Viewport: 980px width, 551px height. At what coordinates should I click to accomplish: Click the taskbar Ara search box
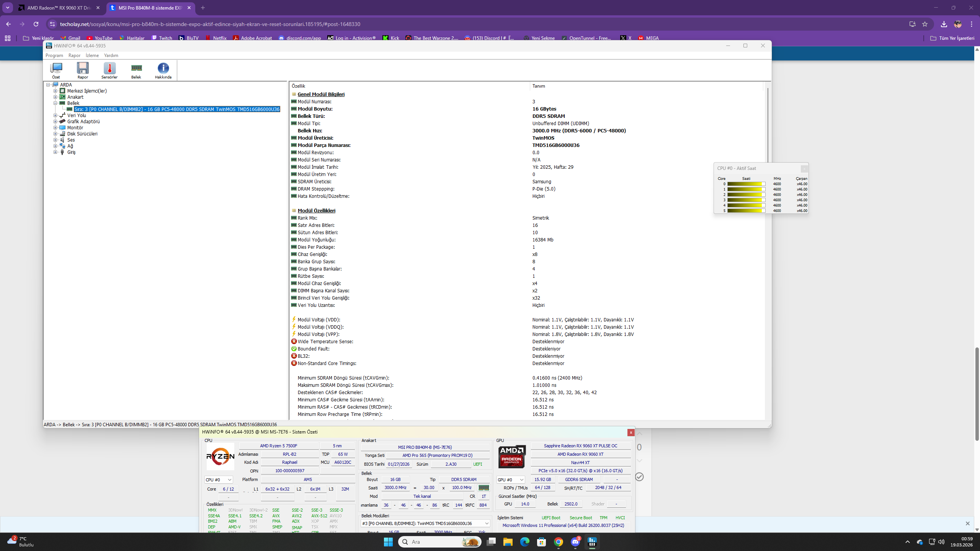[439, 542]
